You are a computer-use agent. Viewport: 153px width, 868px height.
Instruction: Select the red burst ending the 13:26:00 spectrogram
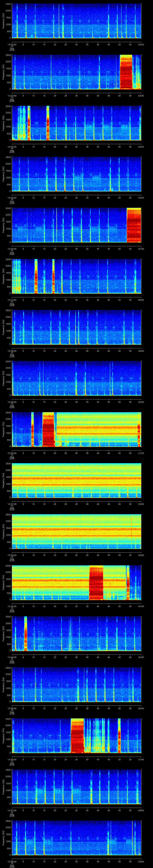(x=134, y=225)
